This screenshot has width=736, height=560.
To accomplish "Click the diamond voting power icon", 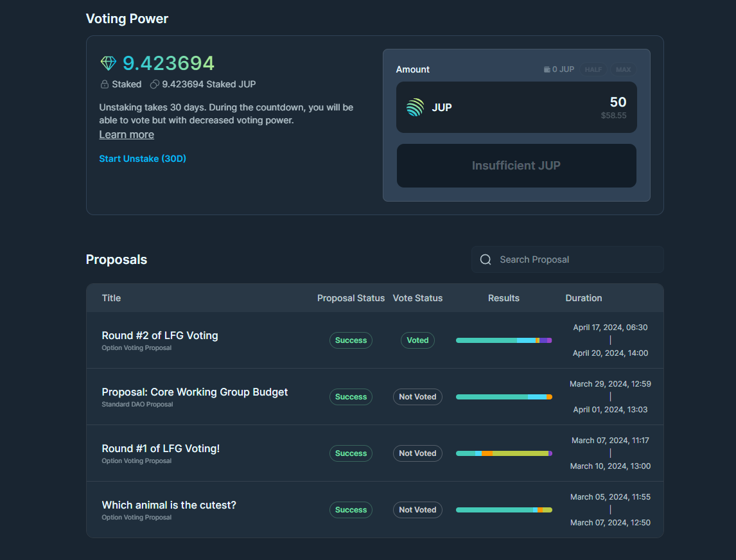I will pyautogui.click(x=108, y=63).
